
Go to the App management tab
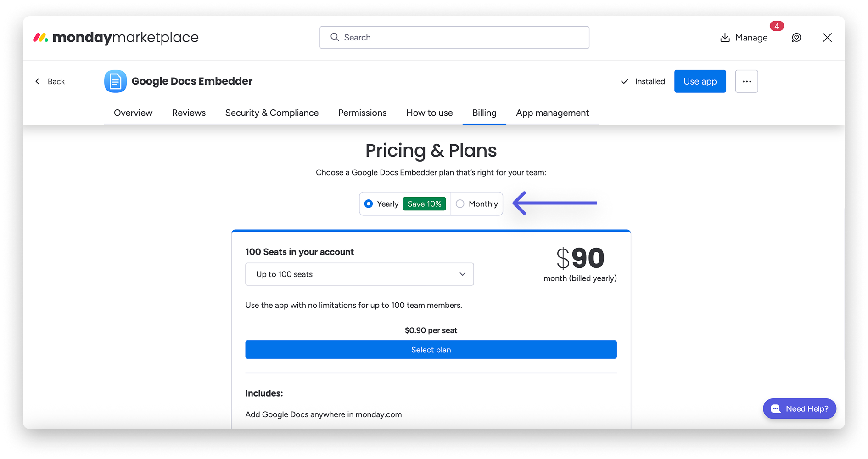(x=552, y=113)
